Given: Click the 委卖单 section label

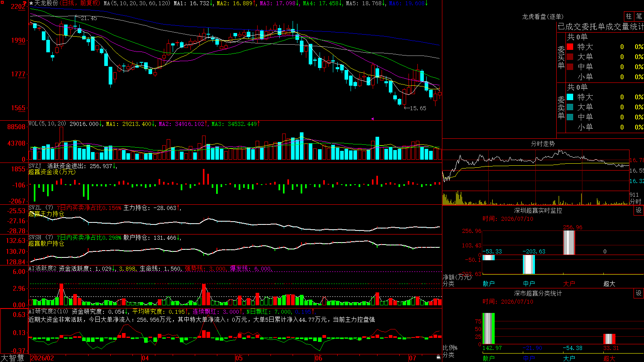Looking at the screenshot, I should click(x=561, y=107).
